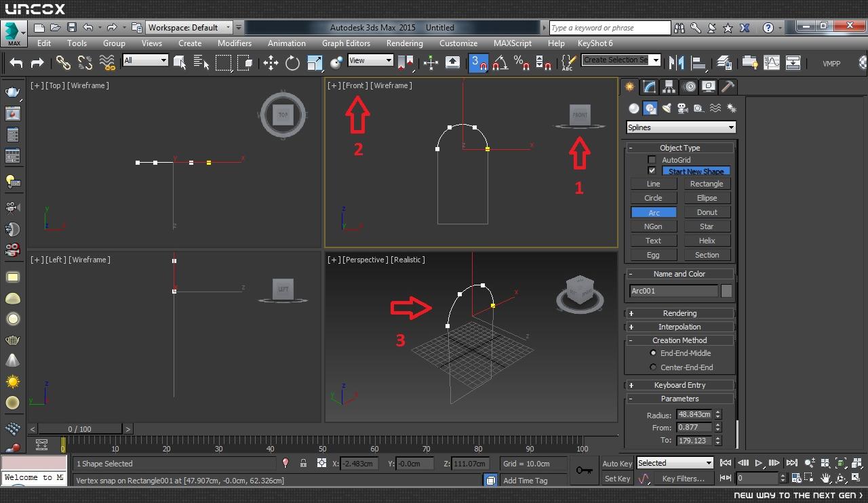868x503 pixels.
Task: Open the object color swatch next to Arc001
Action: (x=726, y=291)
